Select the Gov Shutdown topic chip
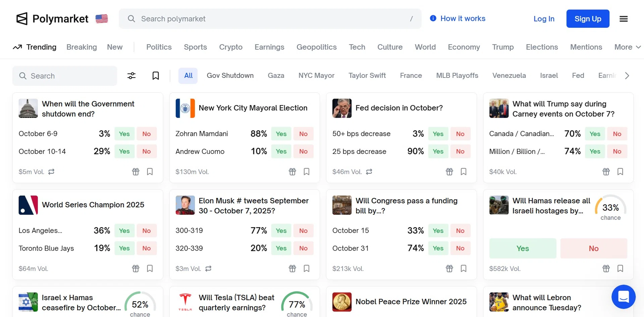This screenshot has height=317, width=644. 230,76
